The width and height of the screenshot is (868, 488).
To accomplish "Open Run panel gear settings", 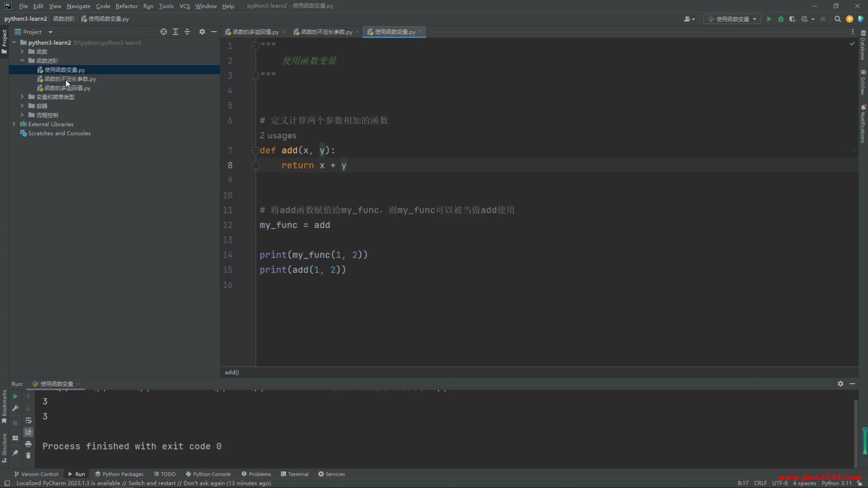I will [840, 384].
